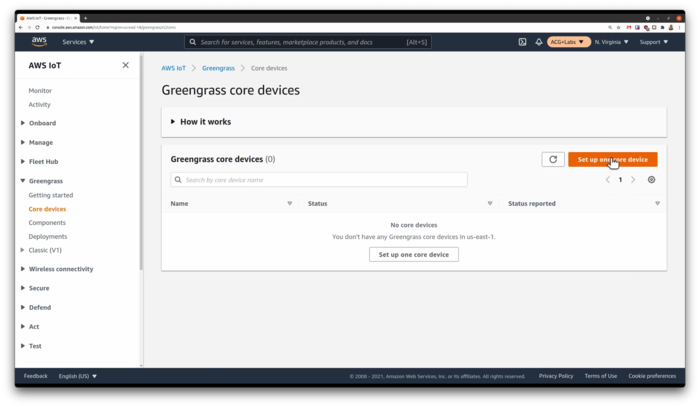
Task: Open the ACG+Labs account dropdown
Action: point(567,42)
